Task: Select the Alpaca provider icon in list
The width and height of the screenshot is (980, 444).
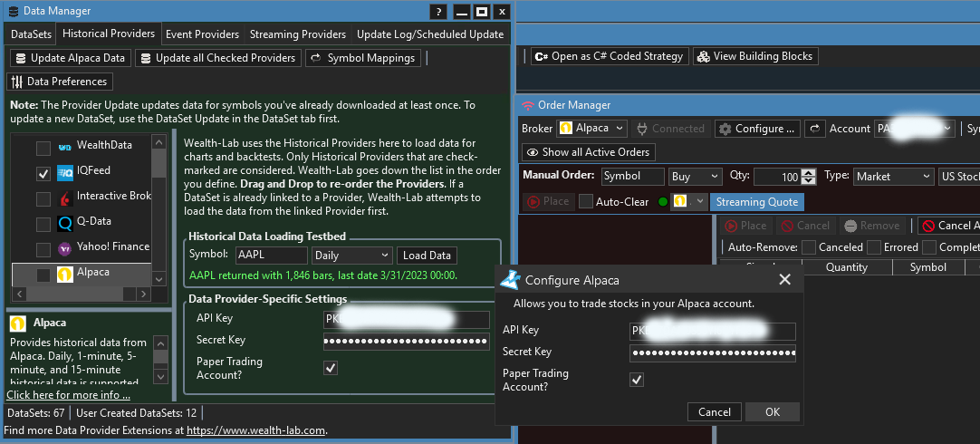Action: pyautogui.click(x=65, y=275)
